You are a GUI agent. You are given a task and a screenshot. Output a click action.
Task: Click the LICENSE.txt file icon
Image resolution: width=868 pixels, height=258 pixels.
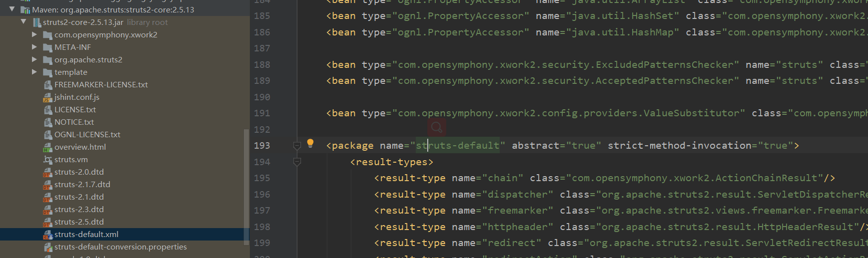48,110
